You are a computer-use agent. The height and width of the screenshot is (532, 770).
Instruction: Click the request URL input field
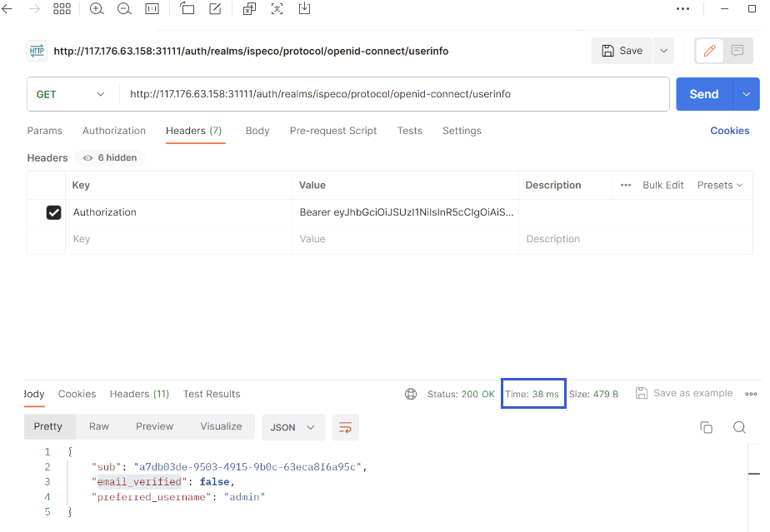tap(392, 94)
